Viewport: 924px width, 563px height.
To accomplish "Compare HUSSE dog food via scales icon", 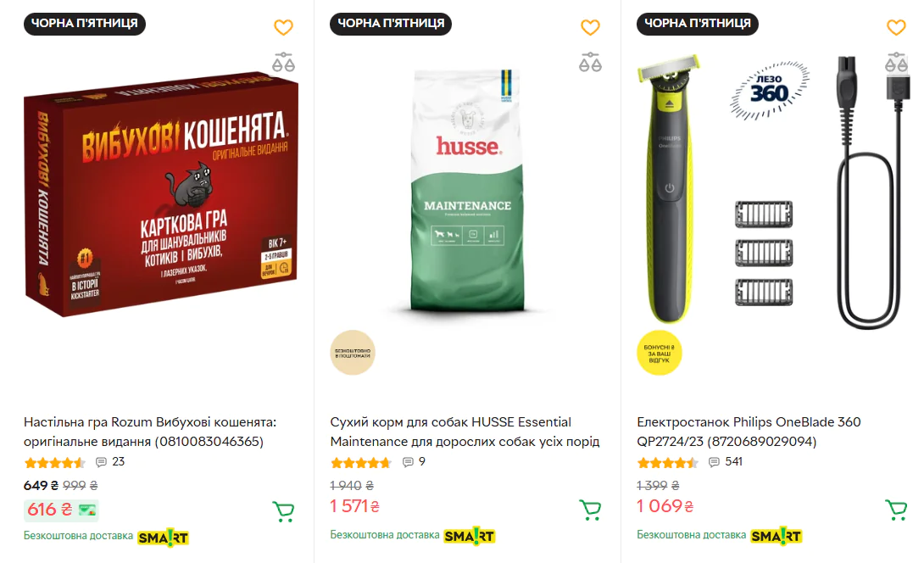I will 590,62.
